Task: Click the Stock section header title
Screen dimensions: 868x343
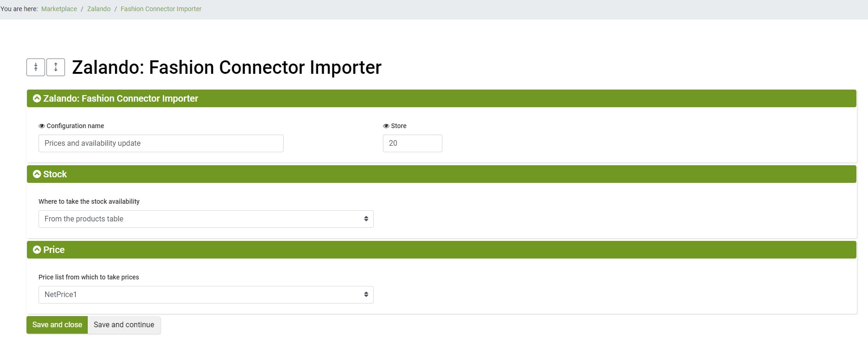Action: point(55,174)
